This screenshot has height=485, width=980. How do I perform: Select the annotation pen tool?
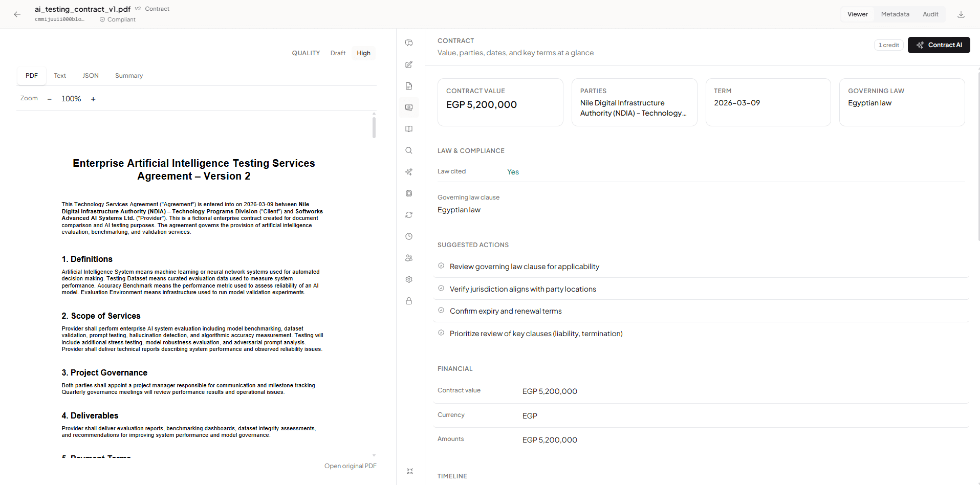(x=408, y=64)
